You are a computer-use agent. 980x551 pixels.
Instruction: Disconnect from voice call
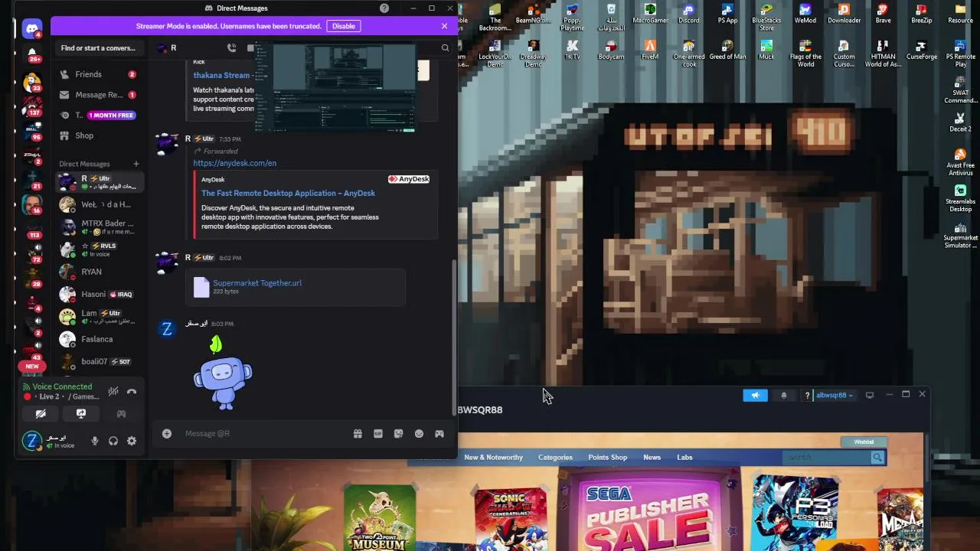pyautogui.click(x=132, y=391)
